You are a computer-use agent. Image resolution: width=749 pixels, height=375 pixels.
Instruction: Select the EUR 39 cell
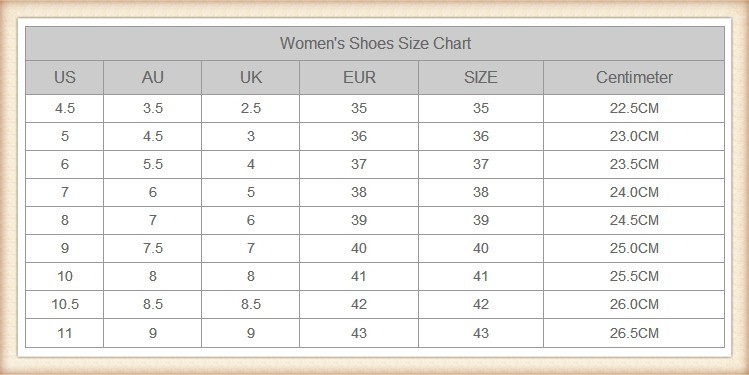(x=359, y=220)
